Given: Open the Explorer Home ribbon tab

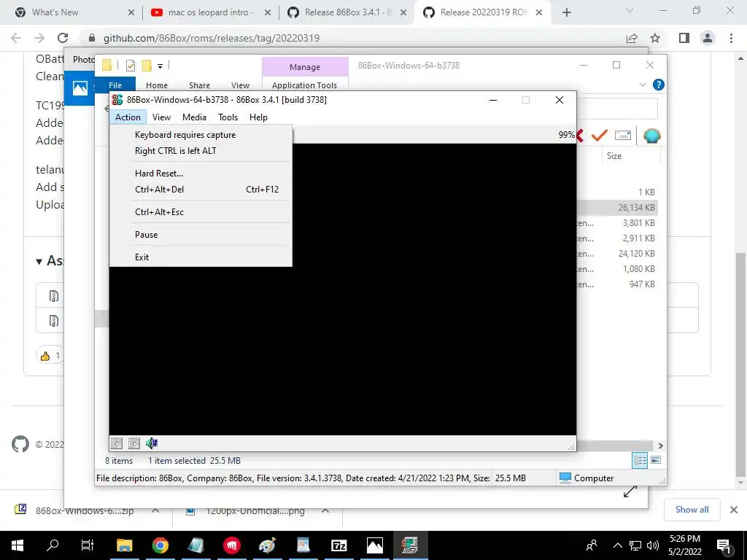Looking at the screenshot, I should point(157,85).
